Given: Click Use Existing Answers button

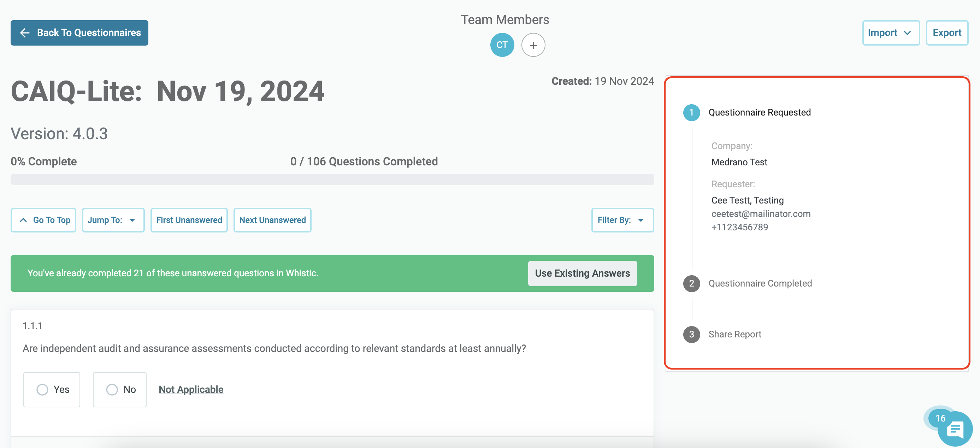Looking at the screenshot, I should coord(582,273).
